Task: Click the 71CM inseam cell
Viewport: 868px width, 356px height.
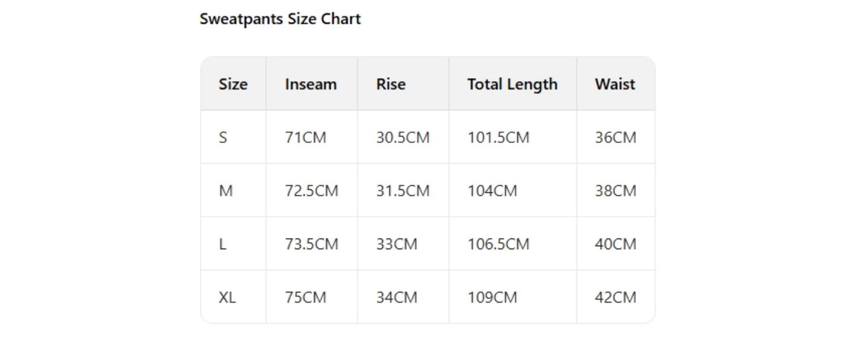Action: (x=305, y=138)
